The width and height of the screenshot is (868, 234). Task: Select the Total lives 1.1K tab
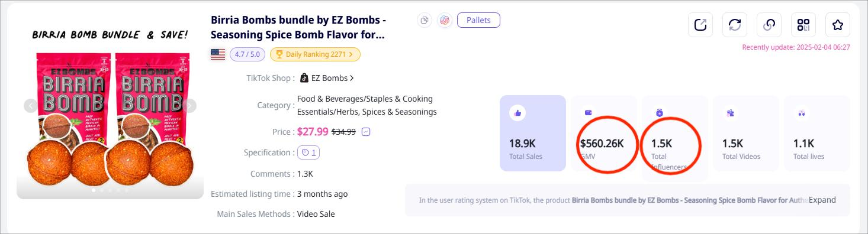point(817,134)
